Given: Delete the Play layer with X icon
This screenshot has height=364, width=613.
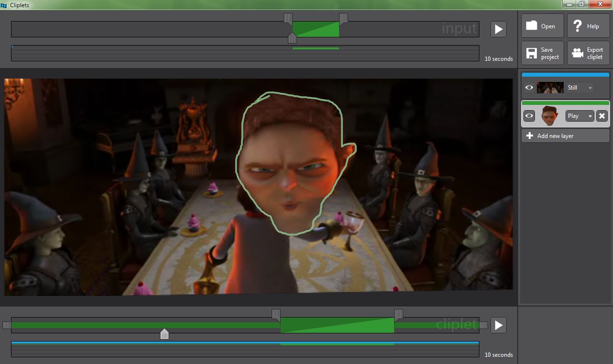Looking at the screenshot, I should (602, 116).
